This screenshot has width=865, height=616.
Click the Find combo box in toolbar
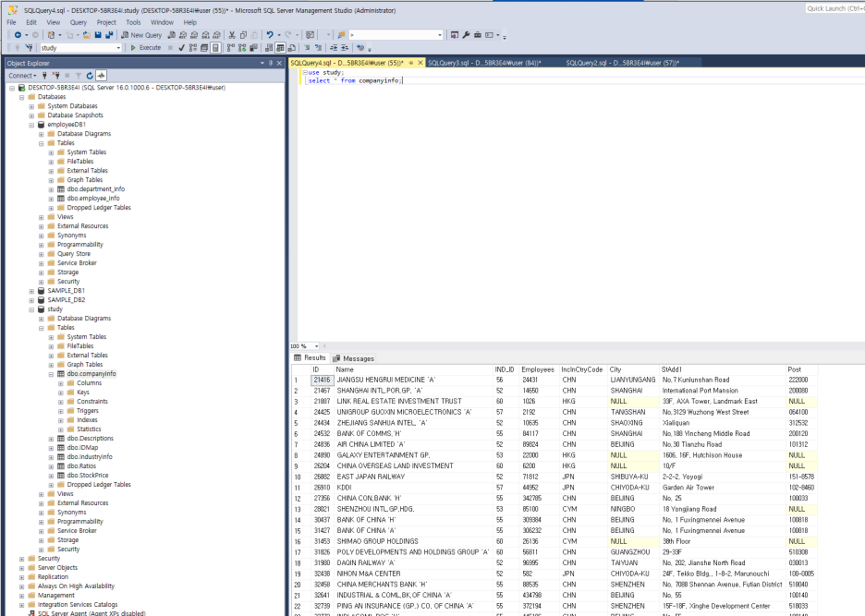tap(396, 35)
